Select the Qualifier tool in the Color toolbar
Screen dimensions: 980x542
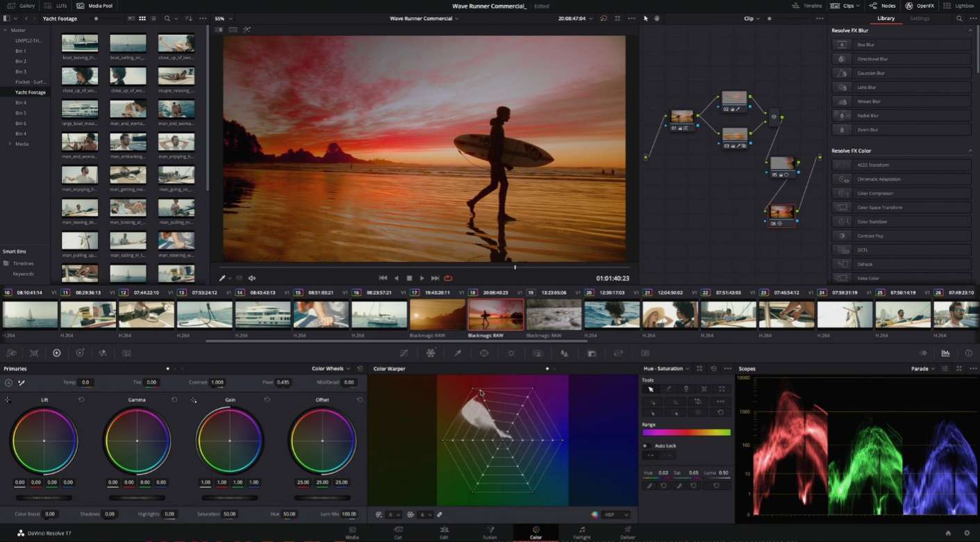pos(458,353)
